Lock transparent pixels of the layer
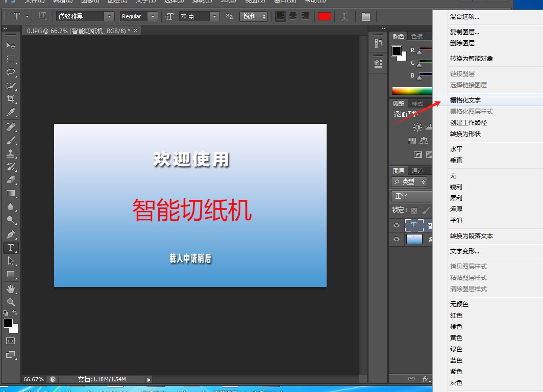The image size is (543, 392). (x=414, y=211)
